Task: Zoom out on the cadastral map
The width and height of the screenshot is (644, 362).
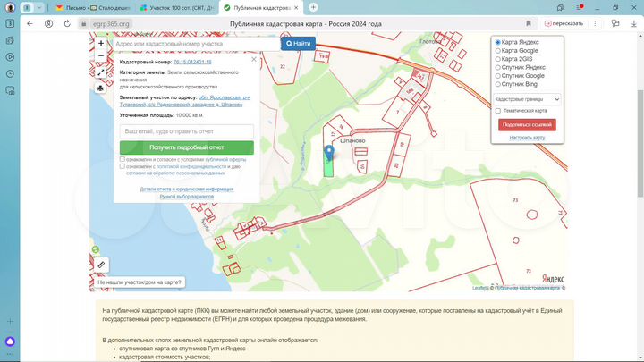Action: pyautogui.click(x=101, y=55)
